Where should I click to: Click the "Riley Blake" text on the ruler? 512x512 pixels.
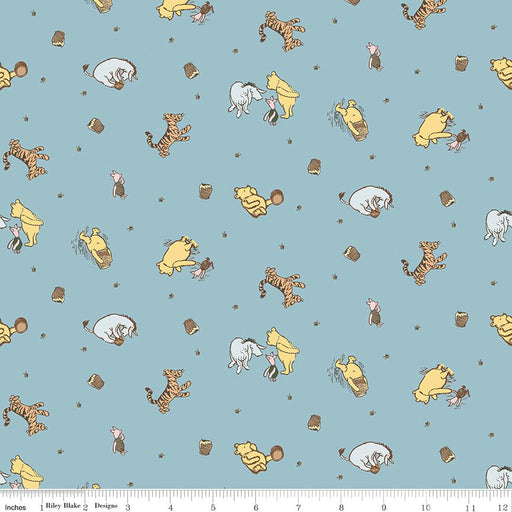[63, 505]
